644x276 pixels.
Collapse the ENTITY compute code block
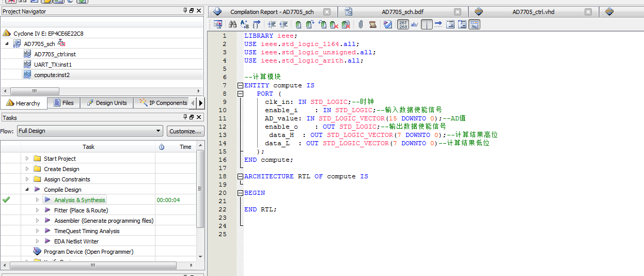click(240, 86)
